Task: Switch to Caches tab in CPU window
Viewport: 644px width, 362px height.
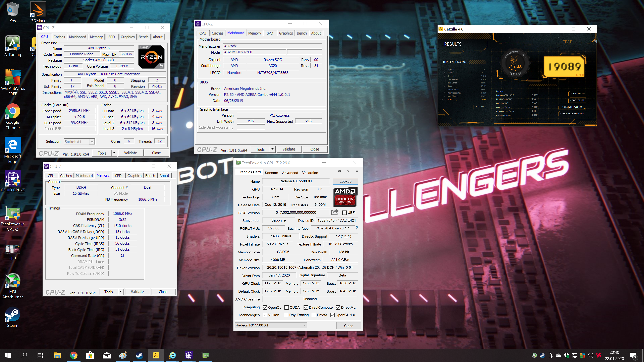Action: coord(59,37)
